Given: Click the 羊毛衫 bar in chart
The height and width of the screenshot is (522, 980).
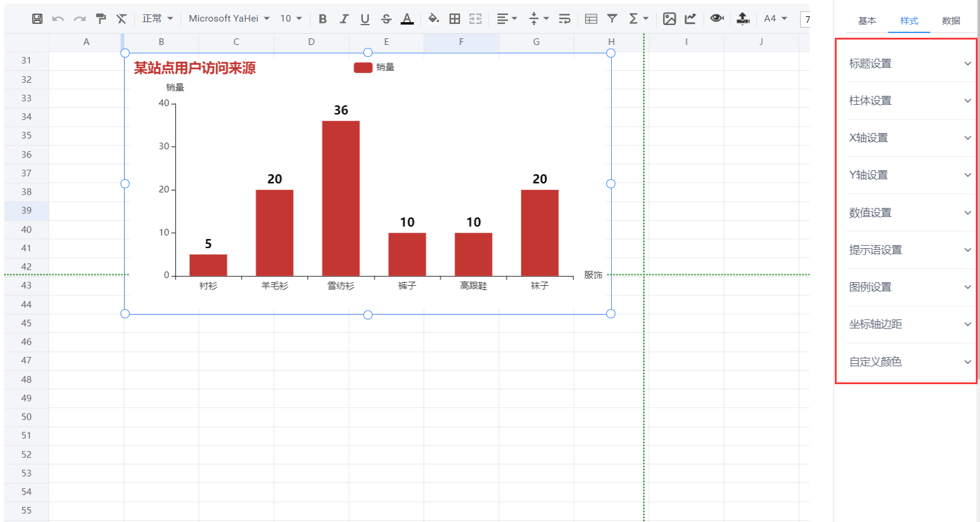Looking at the screenshot, I should [275, 233].
